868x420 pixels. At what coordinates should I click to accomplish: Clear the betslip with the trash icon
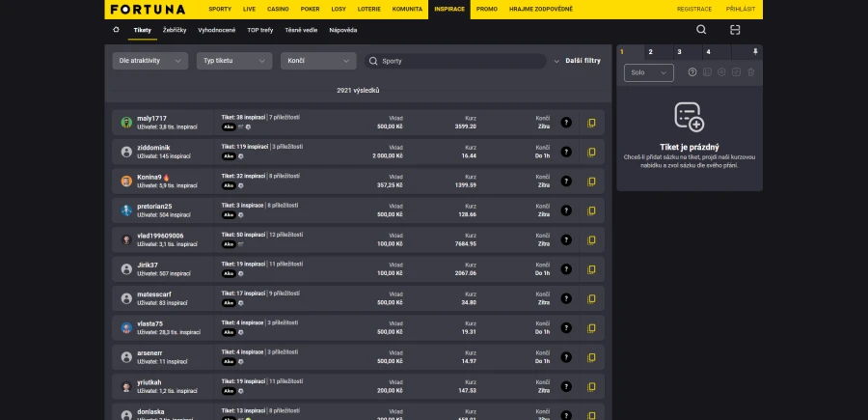tap(750, 72)
